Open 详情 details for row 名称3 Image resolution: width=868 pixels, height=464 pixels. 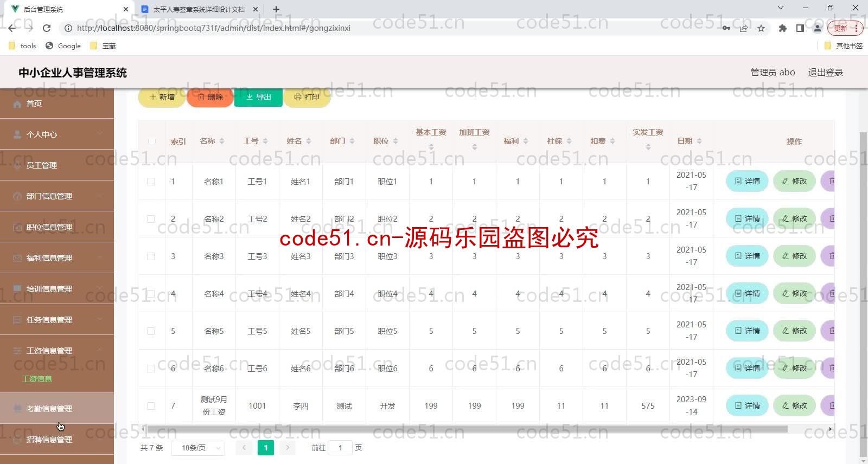(x=747, y=256)
